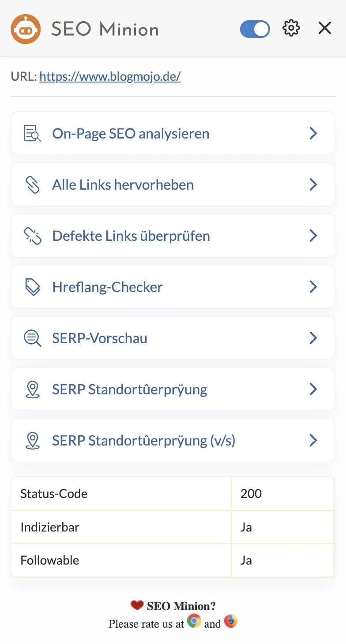
Task: Click the On-Page SEO analysis document icon
Action: click(x=32, y=133)
